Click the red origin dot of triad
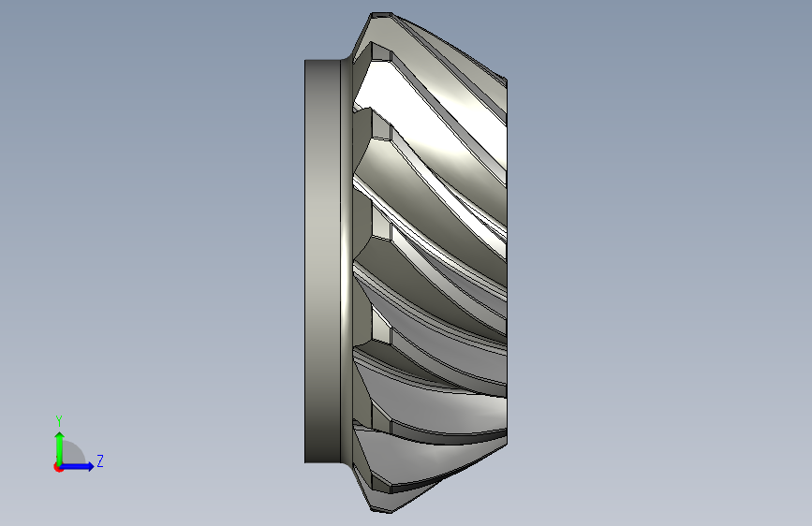 click(x=58, y=467)
